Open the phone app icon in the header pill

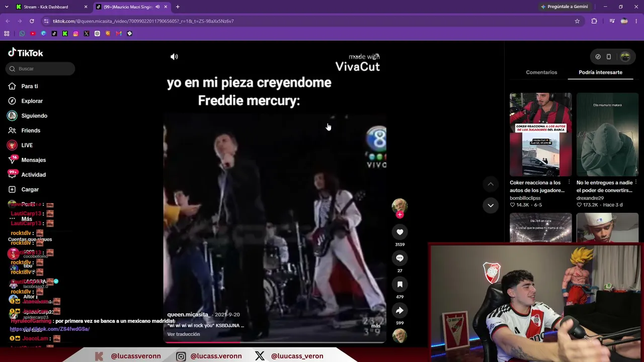tap(609, 57)
